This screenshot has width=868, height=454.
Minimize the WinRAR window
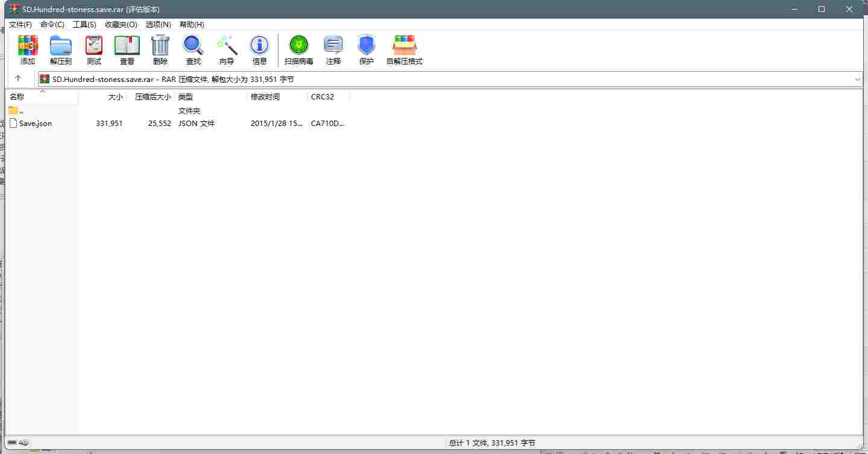pos(794,9)
